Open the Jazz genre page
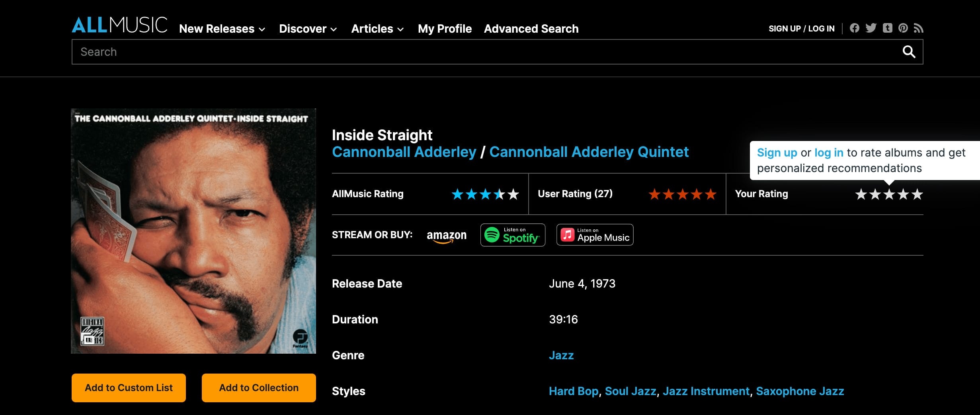 pos(561,355)
